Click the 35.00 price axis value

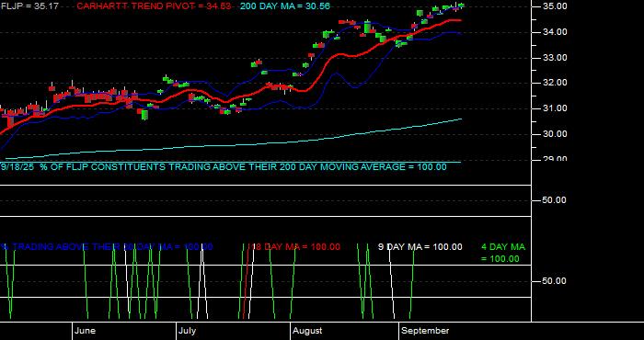pos(555,6)
